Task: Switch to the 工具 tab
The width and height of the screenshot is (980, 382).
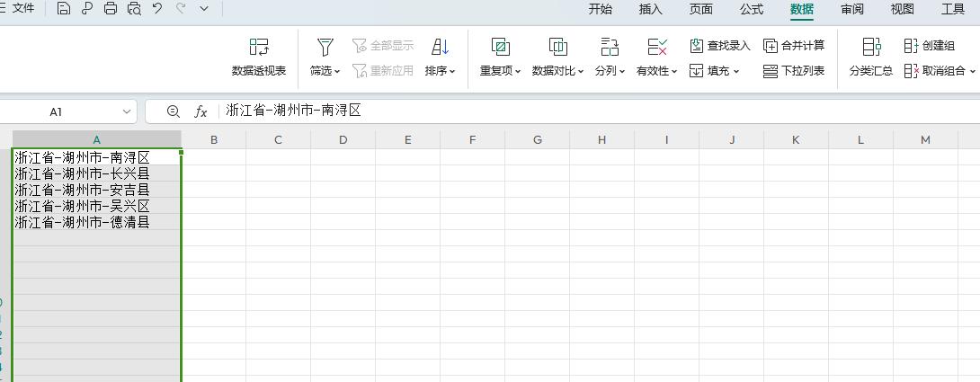Action: pos(952,9)
